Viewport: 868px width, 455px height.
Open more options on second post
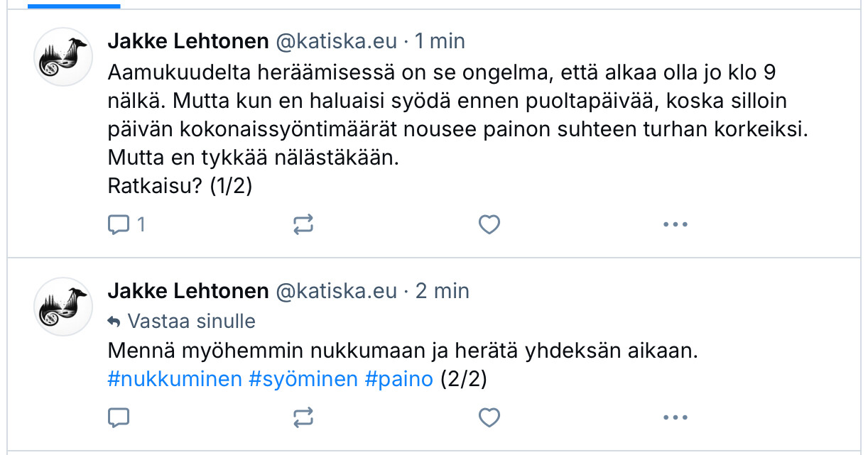coord(675,417)
